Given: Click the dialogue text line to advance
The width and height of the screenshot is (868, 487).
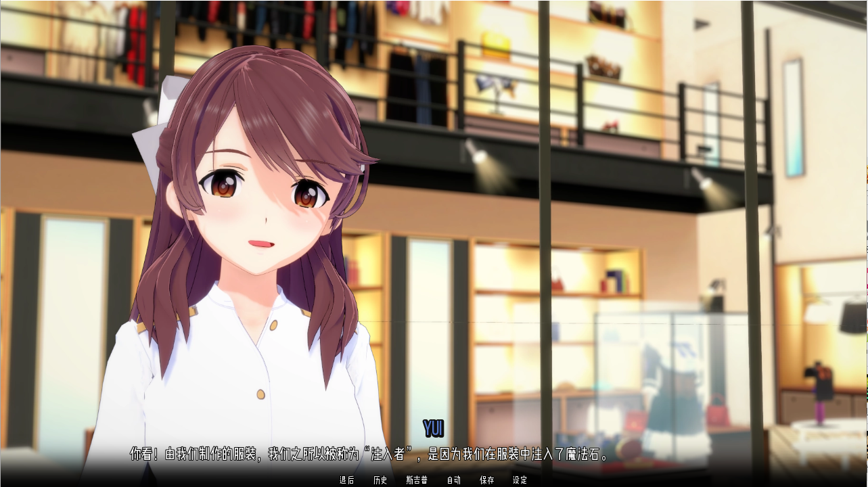Looking at the screenshot, I should pos(369,454).
